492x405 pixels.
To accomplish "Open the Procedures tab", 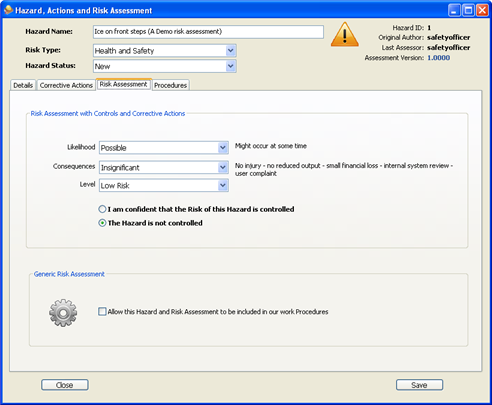I will pyautogui.click(x=170, y=85).
